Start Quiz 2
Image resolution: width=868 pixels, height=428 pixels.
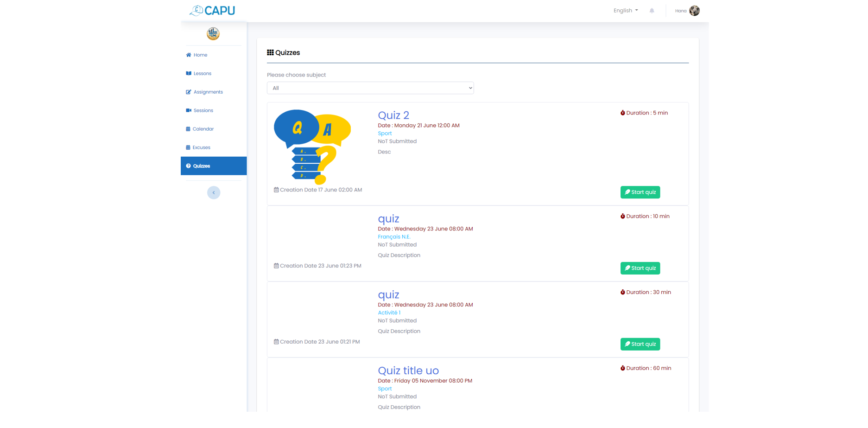(x=640, y=192)
